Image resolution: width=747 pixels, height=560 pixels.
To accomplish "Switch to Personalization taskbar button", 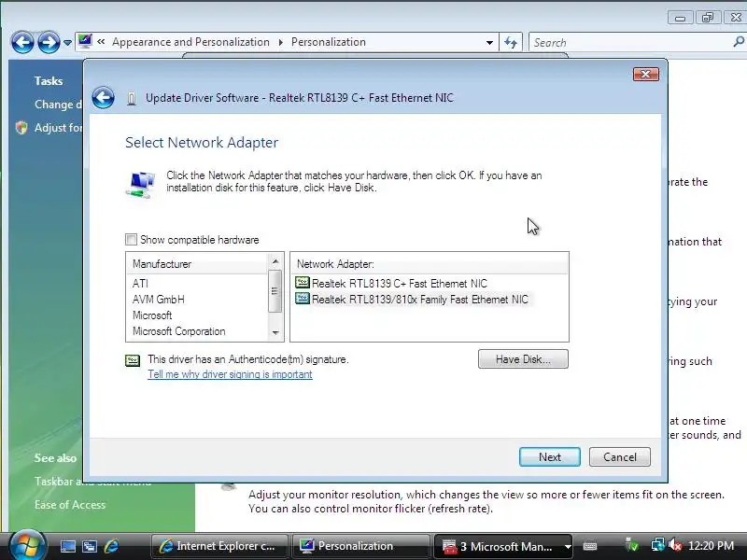I will [x=360, y=546].
